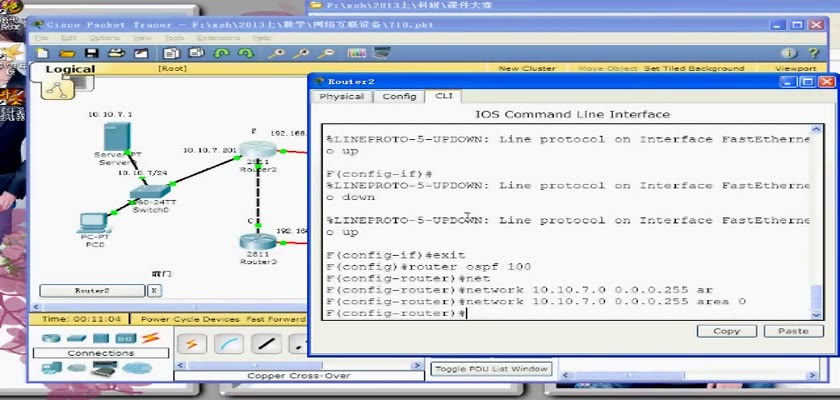This screenshot has width=840, height=400.
Task: Select the CLI tab in Router2
Action: [x=444, y=96]
